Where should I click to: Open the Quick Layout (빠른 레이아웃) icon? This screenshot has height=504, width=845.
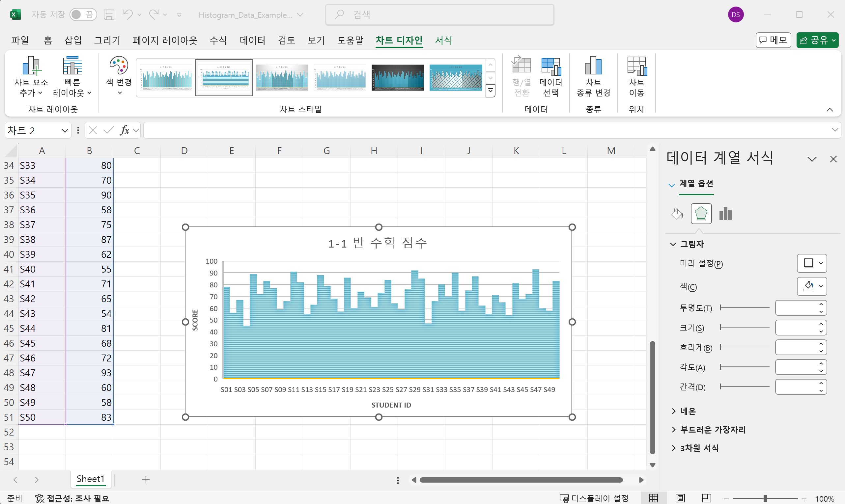click(x=72, y=66)
